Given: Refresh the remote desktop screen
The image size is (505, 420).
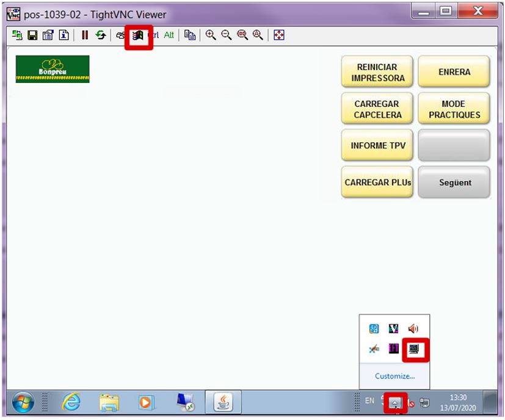Looking at the screenshot, I should click(100, 35).
